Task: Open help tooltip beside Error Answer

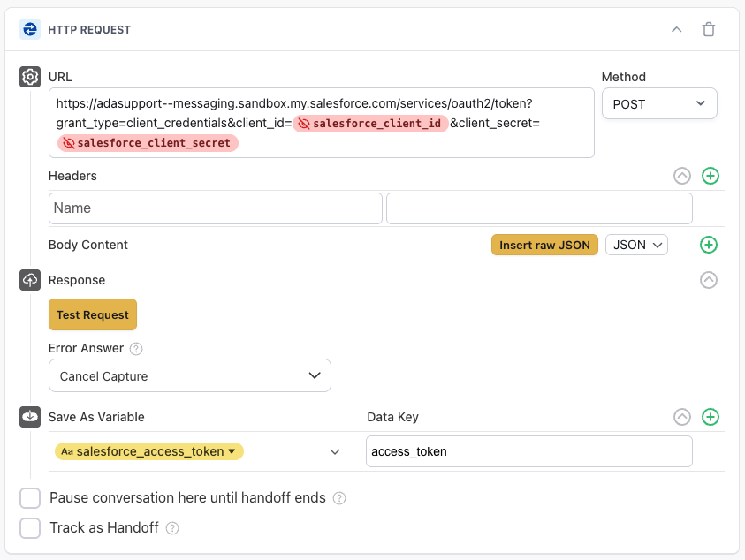Action: pyautogui.click(x=135, y=348)
